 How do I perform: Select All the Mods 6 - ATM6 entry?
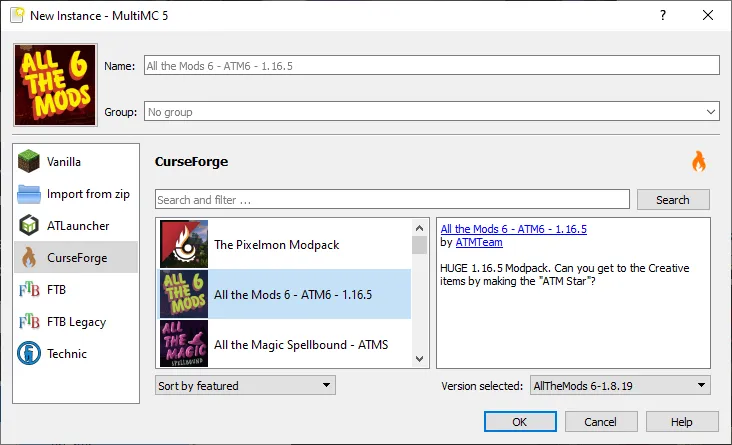(285, 294)
